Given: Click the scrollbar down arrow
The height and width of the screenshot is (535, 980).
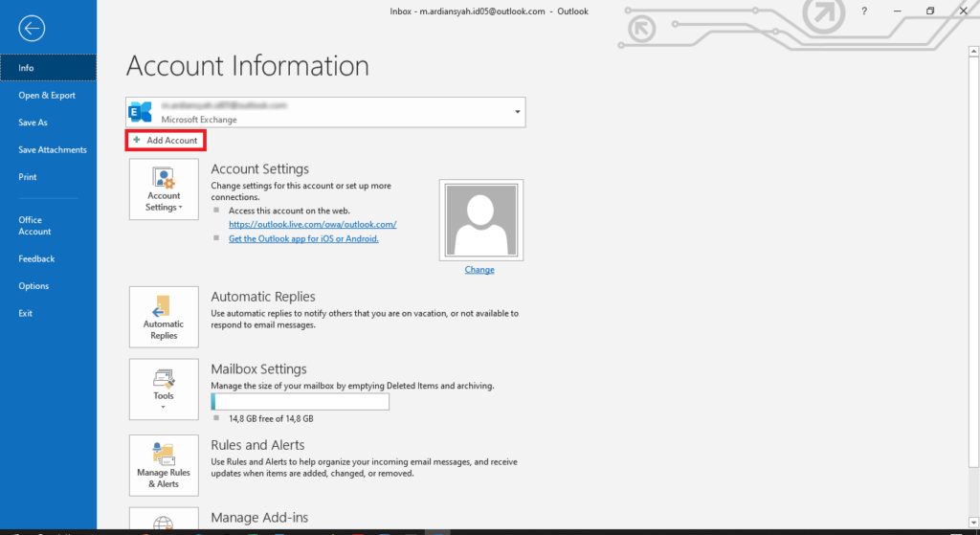Looking at the screenshot, I should (973, 522).
